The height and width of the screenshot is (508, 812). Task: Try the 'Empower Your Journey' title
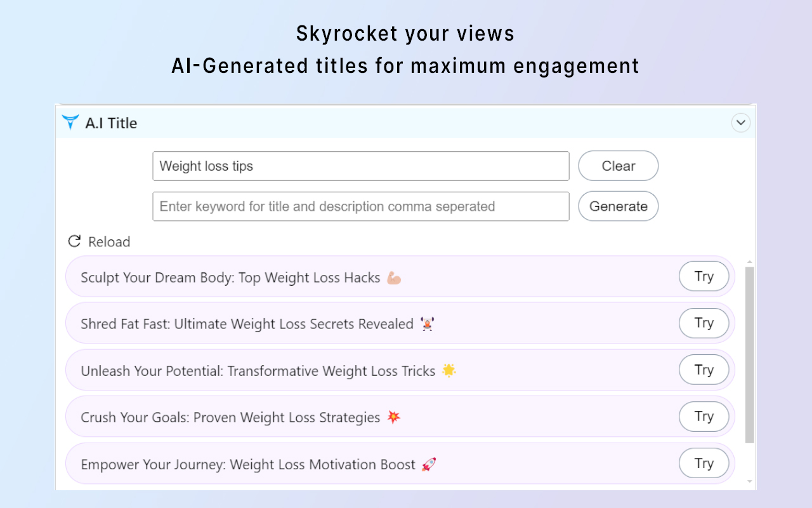704,464
